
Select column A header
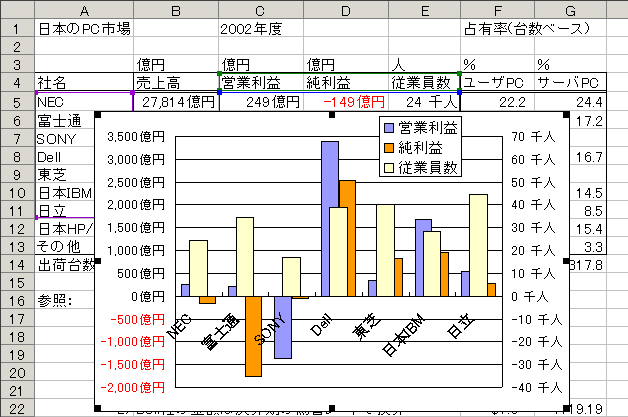(84, 9)
